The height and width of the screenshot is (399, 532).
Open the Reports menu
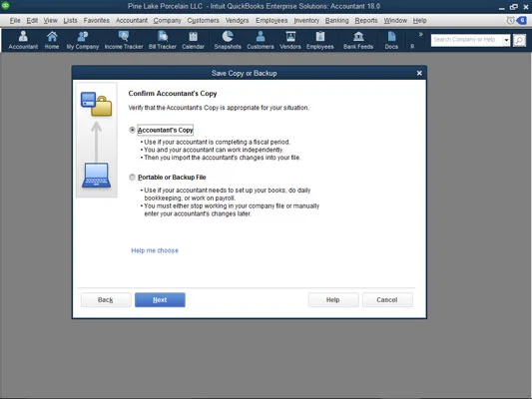pos(366,20)
